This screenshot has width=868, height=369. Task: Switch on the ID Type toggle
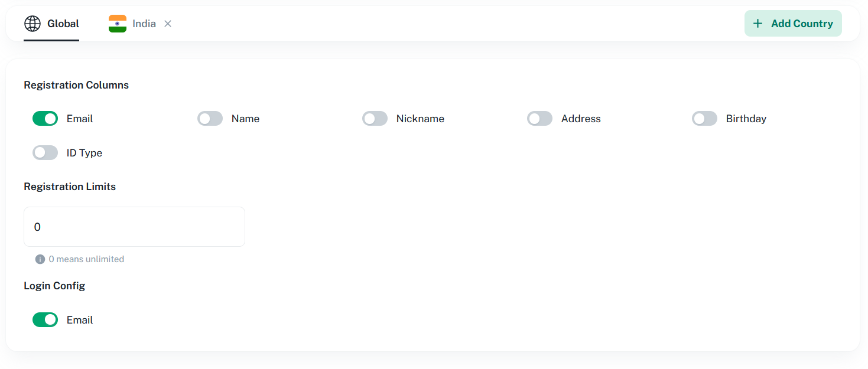click(45, 153)
